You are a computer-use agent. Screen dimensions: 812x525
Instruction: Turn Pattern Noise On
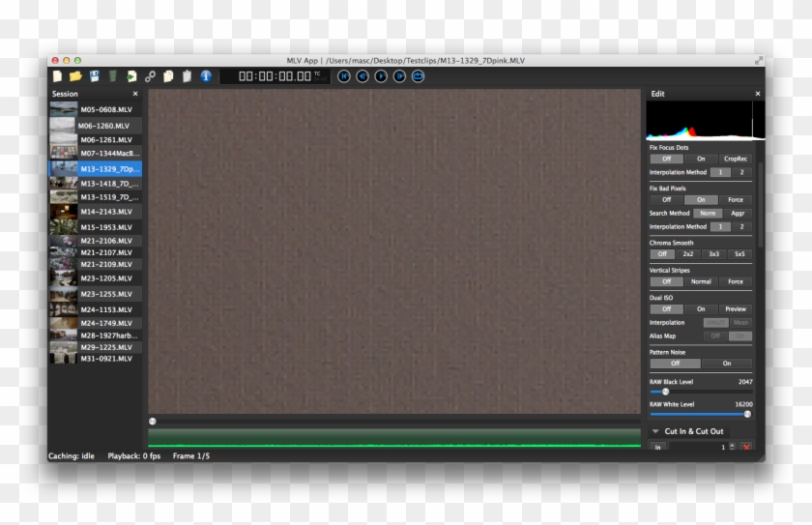coord(727,364)
